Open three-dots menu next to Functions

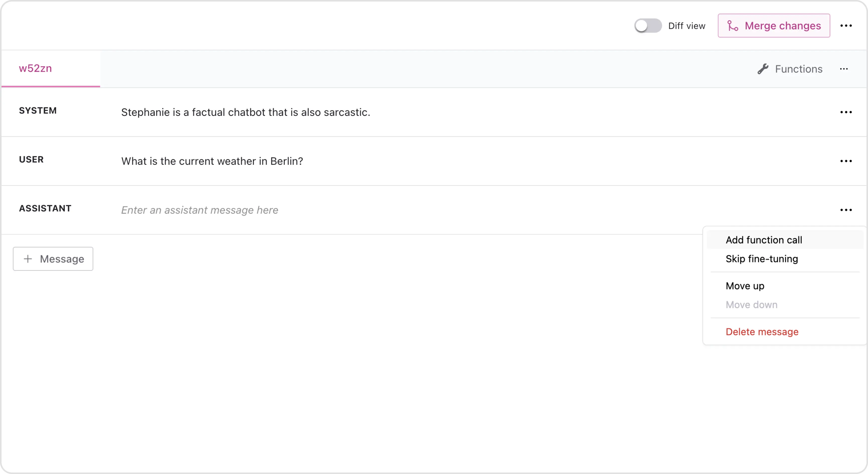(x=844, y=69)
